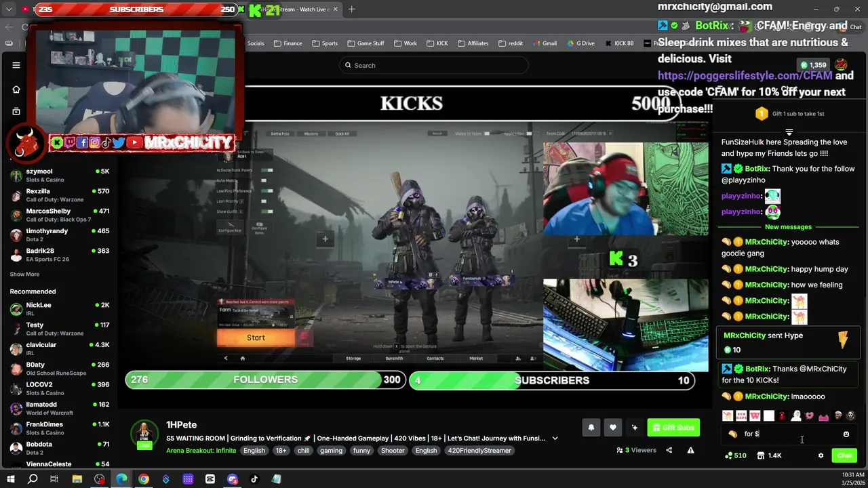The height and width of the screenshot is (488, 868).
Task: Open the reddit bookmark
Action: pos(511,43)
